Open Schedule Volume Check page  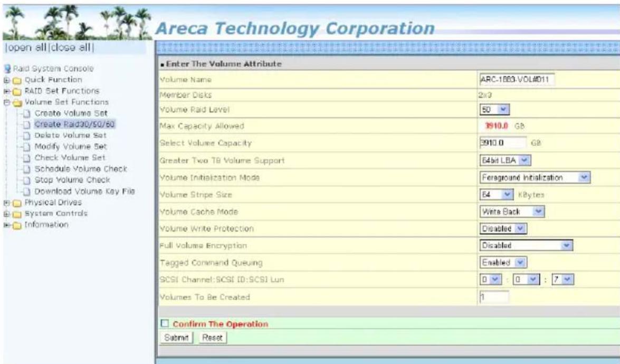(x=81, y=169)
